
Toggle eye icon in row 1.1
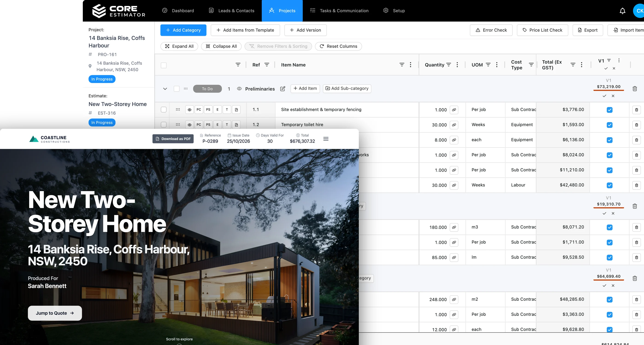pos(190,110)
